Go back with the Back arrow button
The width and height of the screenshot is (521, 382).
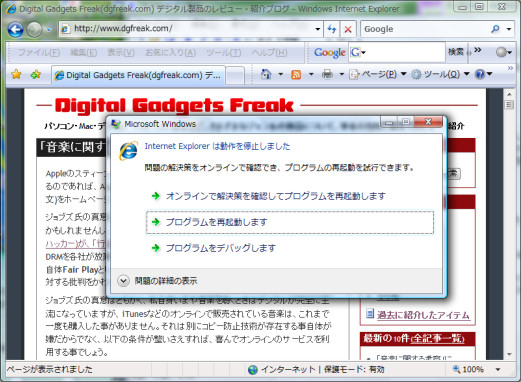click(x=15, y=30)
